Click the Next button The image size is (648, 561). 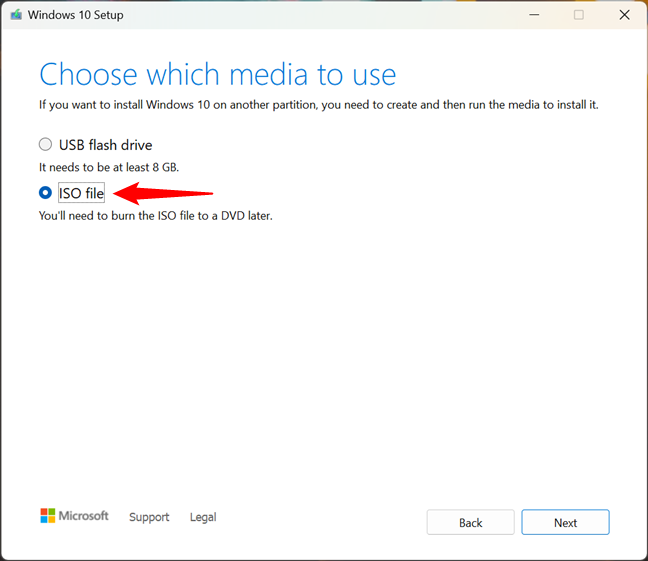pos(565,522)
